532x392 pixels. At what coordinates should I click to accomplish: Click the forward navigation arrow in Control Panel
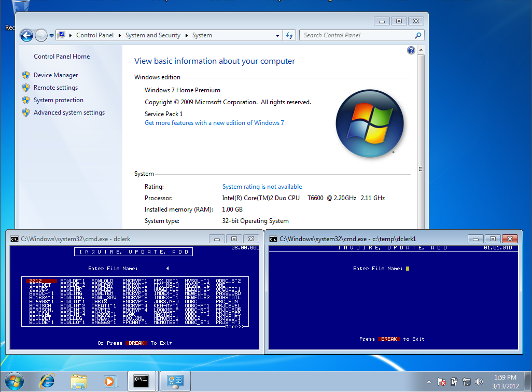click(x=41, y=35)
